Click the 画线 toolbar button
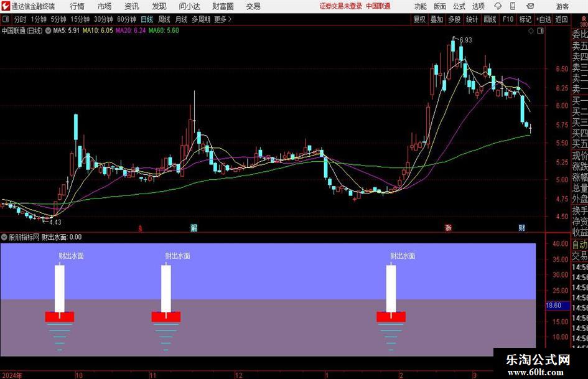This screenshot has height=379, width=588. (490, 19)
